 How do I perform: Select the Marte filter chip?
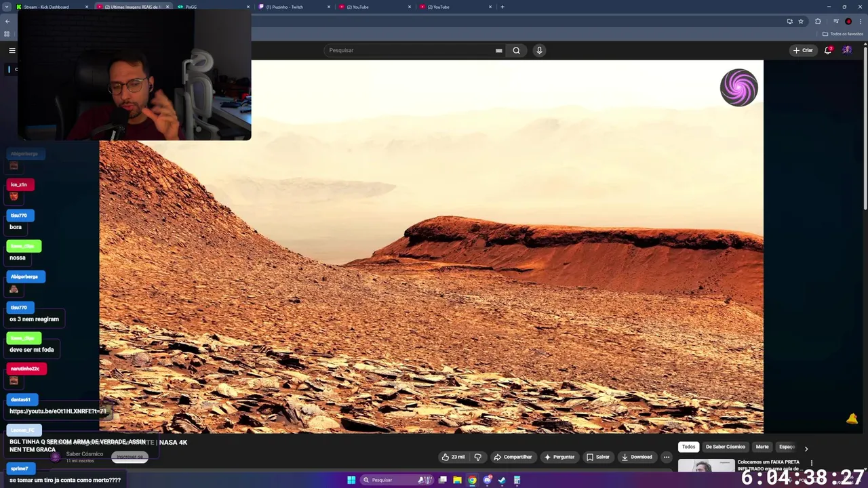coord(762,447)
